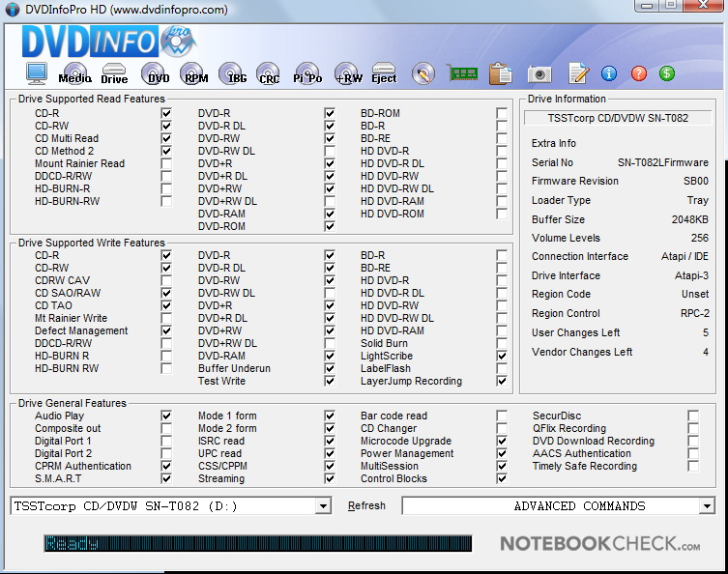
Task: Toggle Buffer Underun checkbox
Action: coord(330,368)
